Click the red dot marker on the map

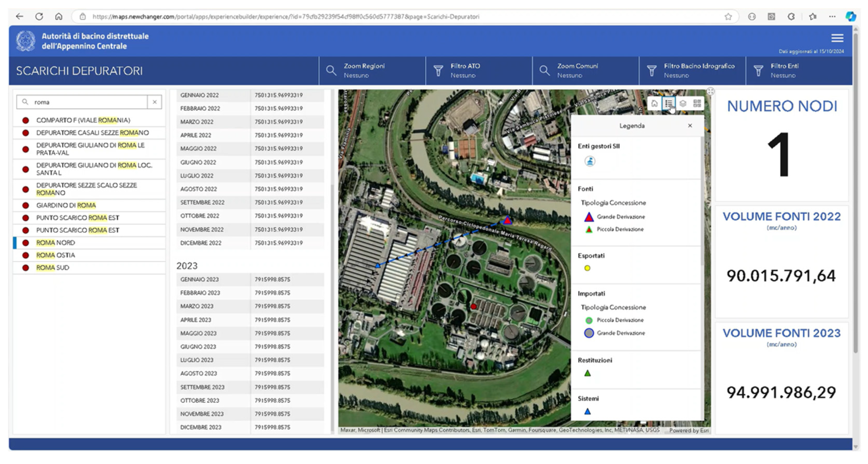[x=473, y=306]
